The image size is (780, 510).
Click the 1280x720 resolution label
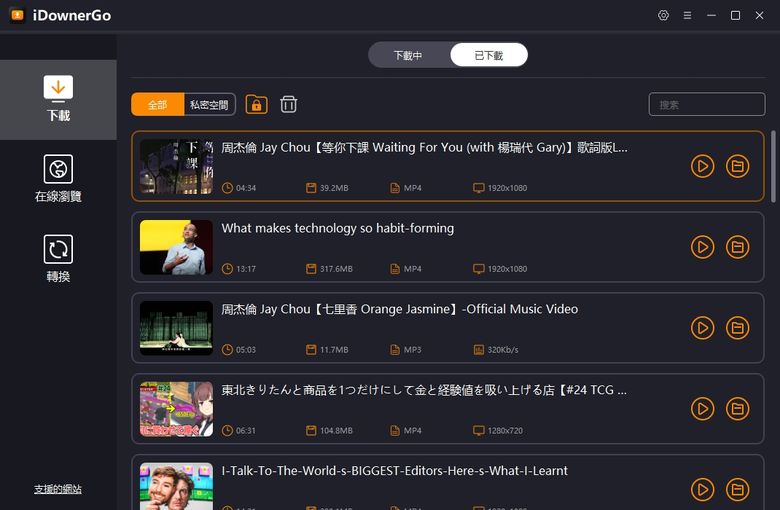[x=505, y=430]
